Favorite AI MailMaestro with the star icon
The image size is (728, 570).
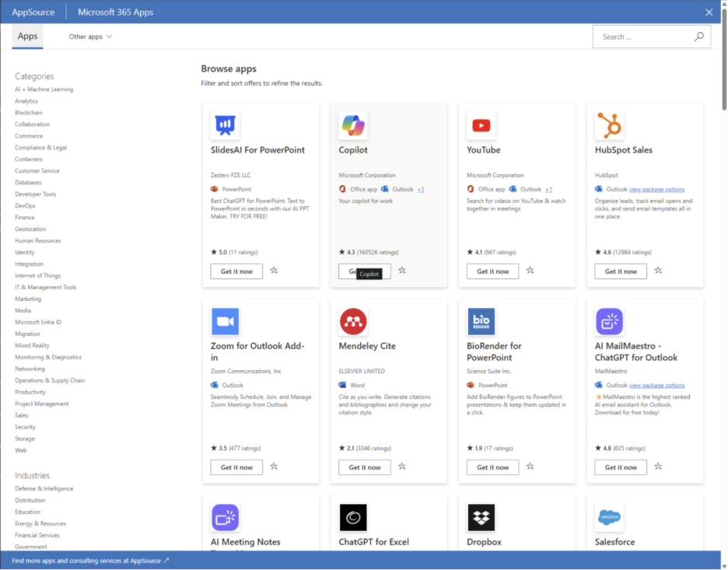pos(658,466)
